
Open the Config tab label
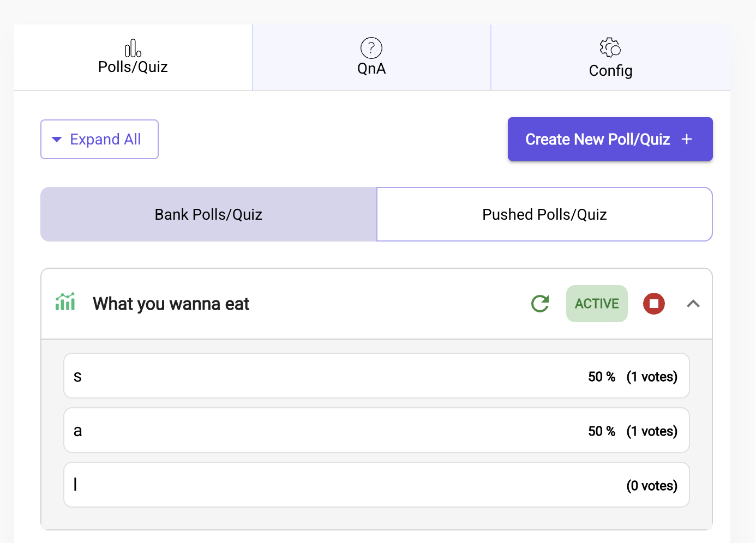click(x=610, y=71)
